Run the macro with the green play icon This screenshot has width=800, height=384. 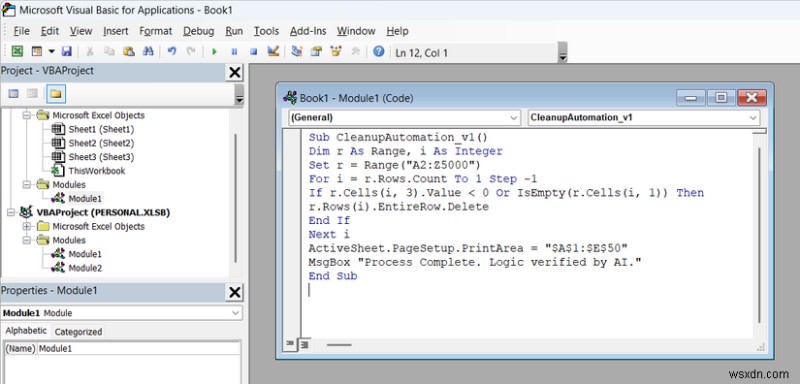coord(214,51)
